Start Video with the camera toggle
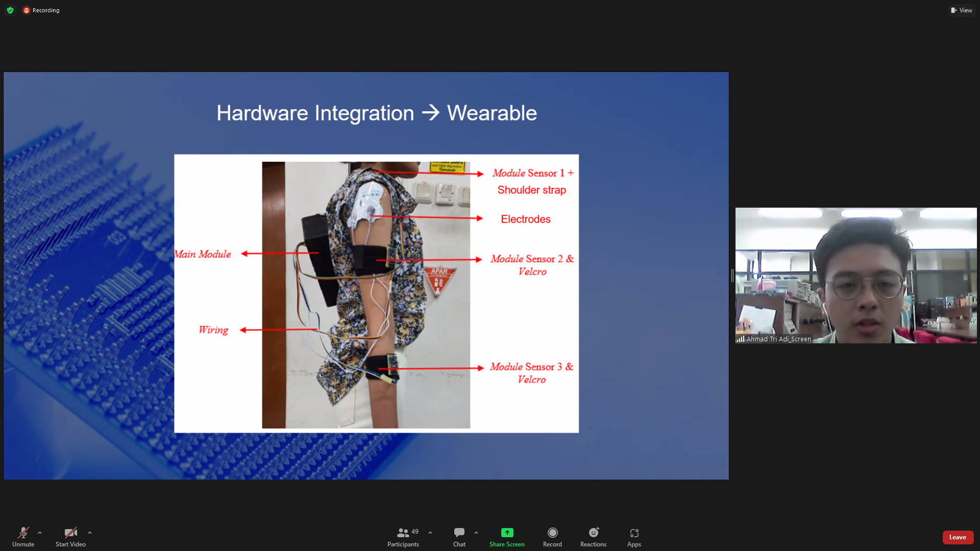The image size is (980, 551). (70, 537)
